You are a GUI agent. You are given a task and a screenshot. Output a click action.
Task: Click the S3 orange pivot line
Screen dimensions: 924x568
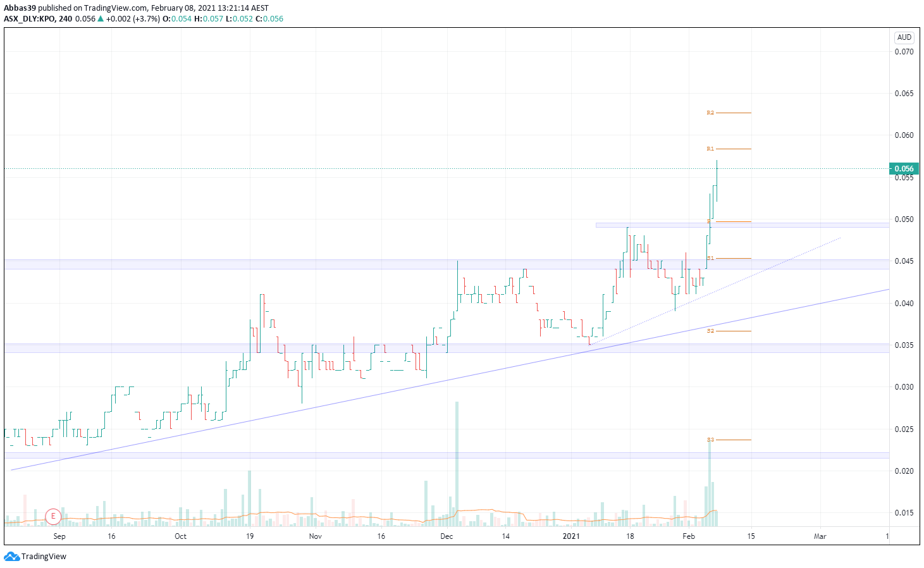tap(734, 440)
